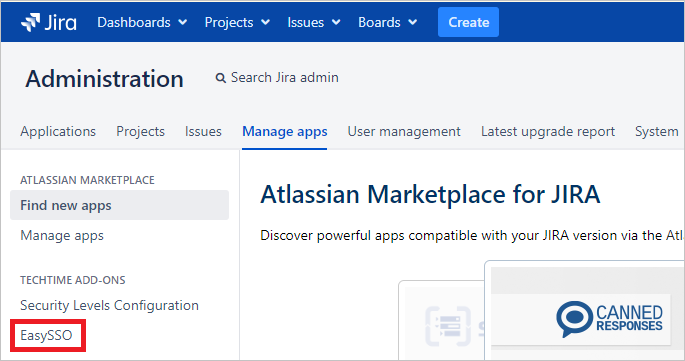Open the Issues dropdown in top bar
The width and height of the screenshot is (685, 361).
(314, 22)
